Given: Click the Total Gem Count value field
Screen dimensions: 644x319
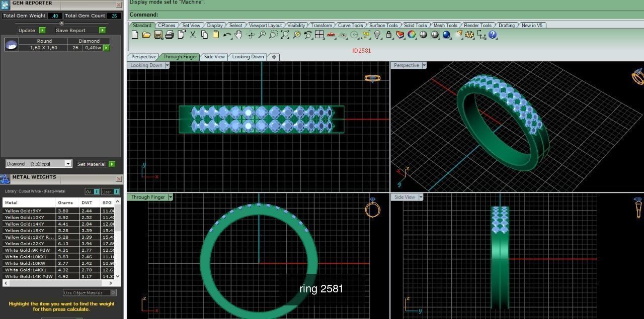Looking at the screenshot, I should [x=113, y=16].
